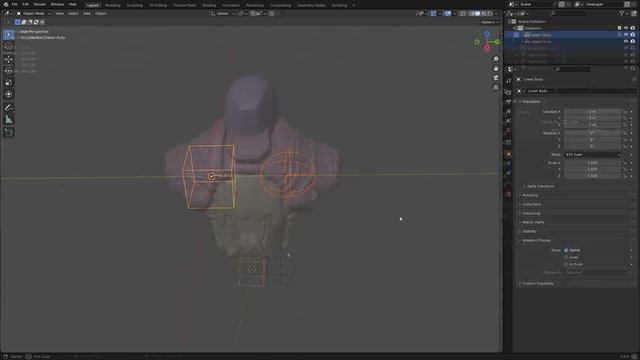Click the Scale X field
This screenshot has height=360, width=640.
[x=592, y=163]
